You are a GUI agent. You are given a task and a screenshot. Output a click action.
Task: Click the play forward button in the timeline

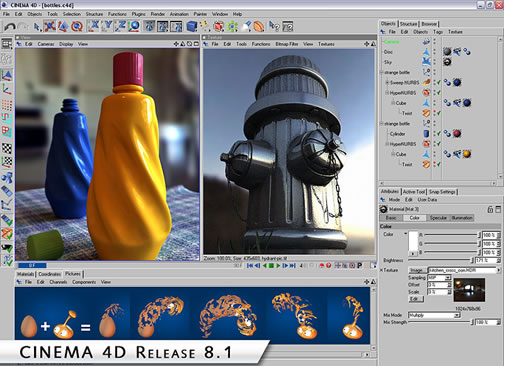click(278, 266)
